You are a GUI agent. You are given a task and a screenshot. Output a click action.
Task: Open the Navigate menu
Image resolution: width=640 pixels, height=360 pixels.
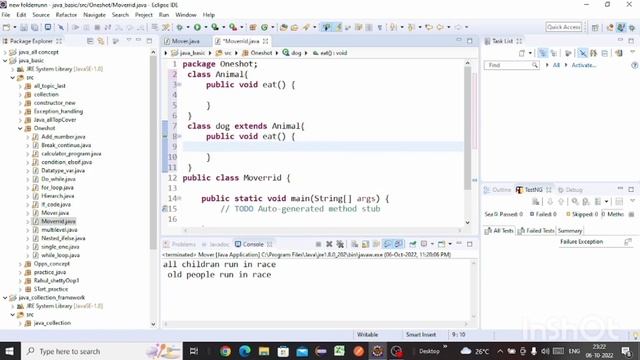click(x=94, y=15)
